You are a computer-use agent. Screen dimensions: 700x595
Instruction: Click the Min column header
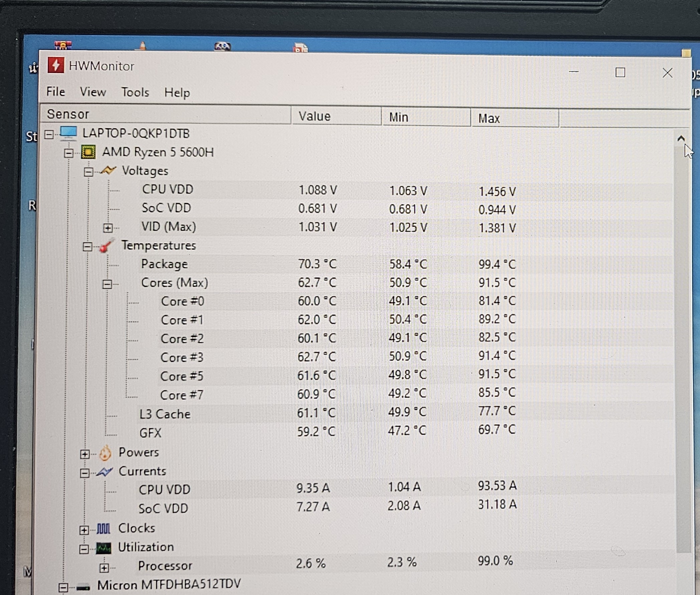click(x=426, y=117)
